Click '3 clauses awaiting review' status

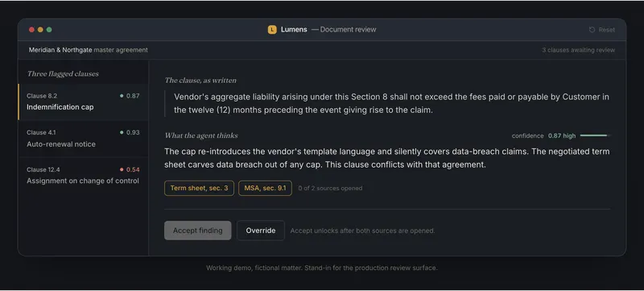tap(578, 50)
